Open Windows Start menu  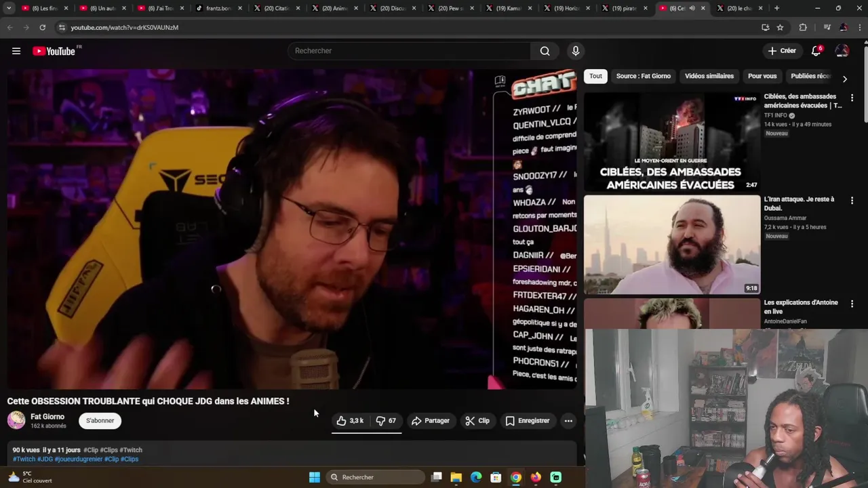pyautogui.click(x=315, y=477)
